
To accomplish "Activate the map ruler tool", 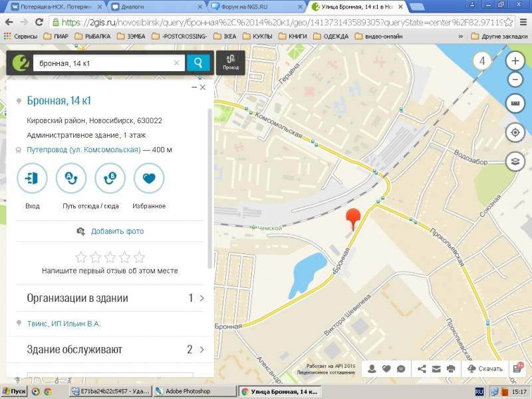I will [x=515, y=103].
